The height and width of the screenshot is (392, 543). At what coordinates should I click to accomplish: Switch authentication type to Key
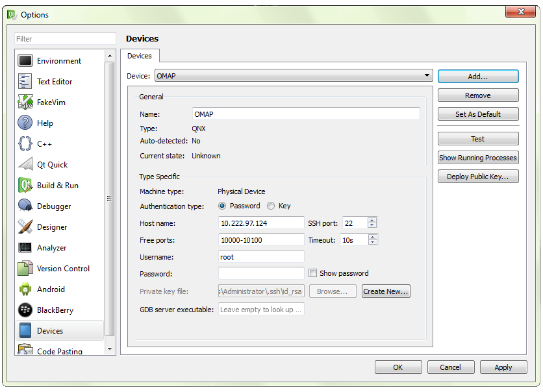tap(271, 206)
